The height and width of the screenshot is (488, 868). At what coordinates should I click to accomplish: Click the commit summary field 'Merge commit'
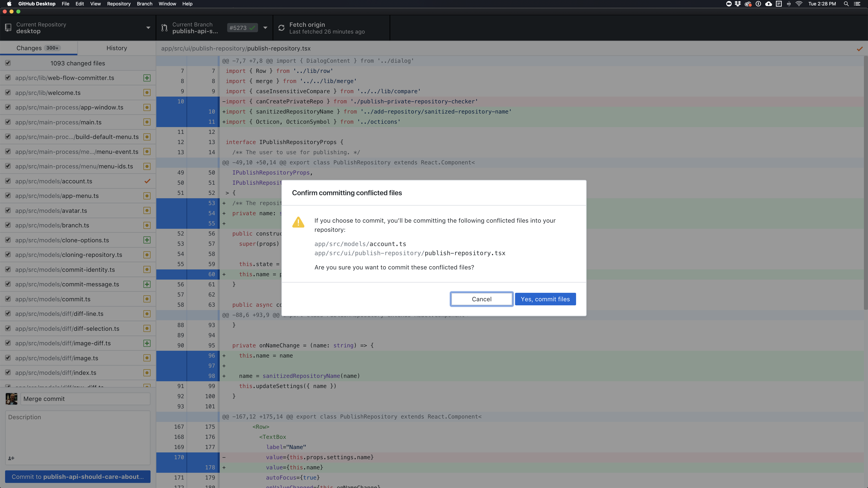[85, 399]
